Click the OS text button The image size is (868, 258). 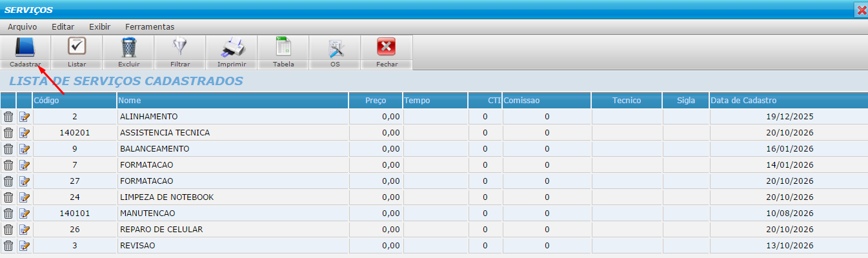(x=335, y=64)
